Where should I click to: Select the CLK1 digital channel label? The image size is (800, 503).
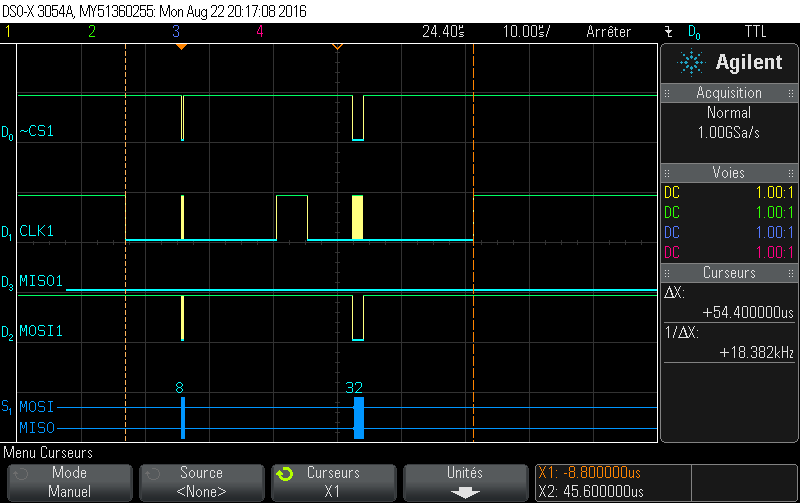36,231
